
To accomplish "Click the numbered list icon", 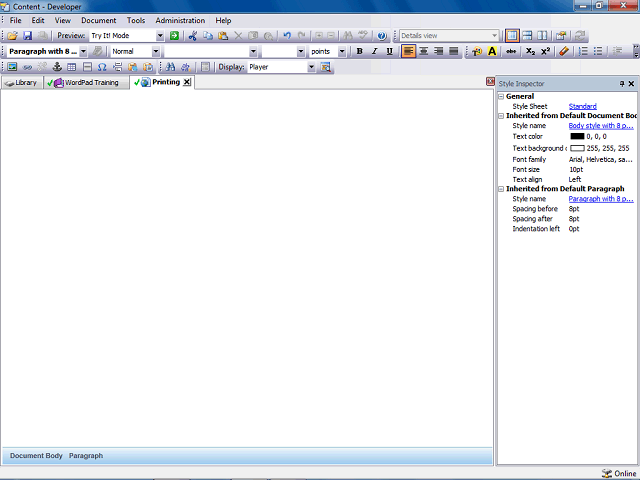I will coord(583,51).
